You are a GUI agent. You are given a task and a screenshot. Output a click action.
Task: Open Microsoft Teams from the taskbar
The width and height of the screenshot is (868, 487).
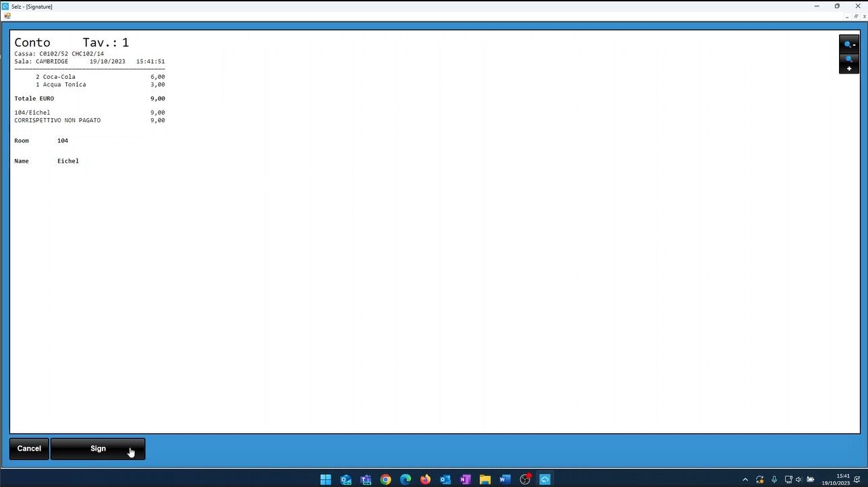(x=366, y=480)
